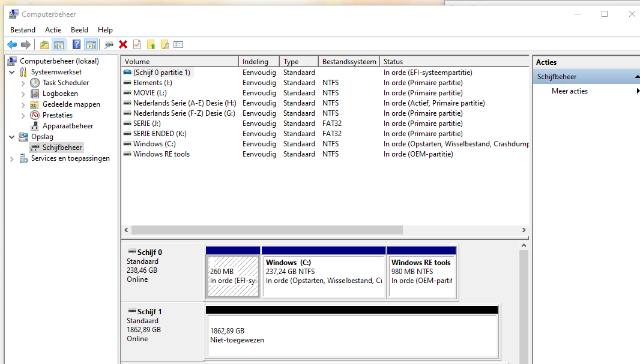Click the right arrow of horizontal scrollbar
640x364 pixels.
(x=524, y=230)
